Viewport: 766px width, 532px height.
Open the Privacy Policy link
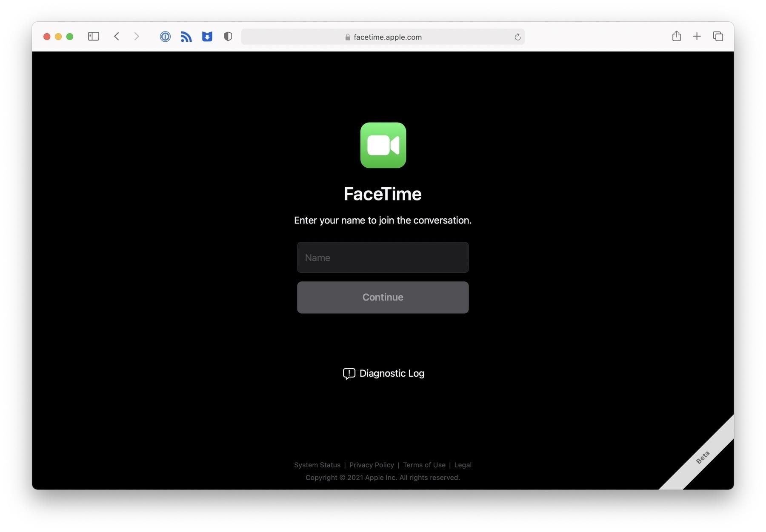372,465
